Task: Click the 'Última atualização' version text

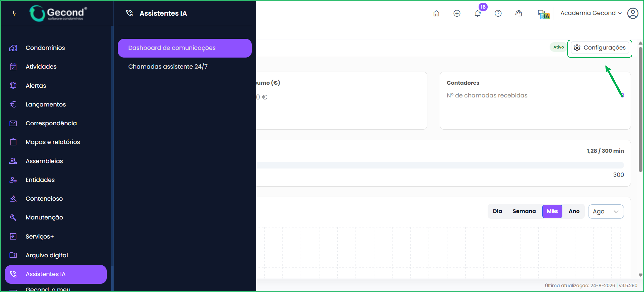Action: tap(591, 285)
